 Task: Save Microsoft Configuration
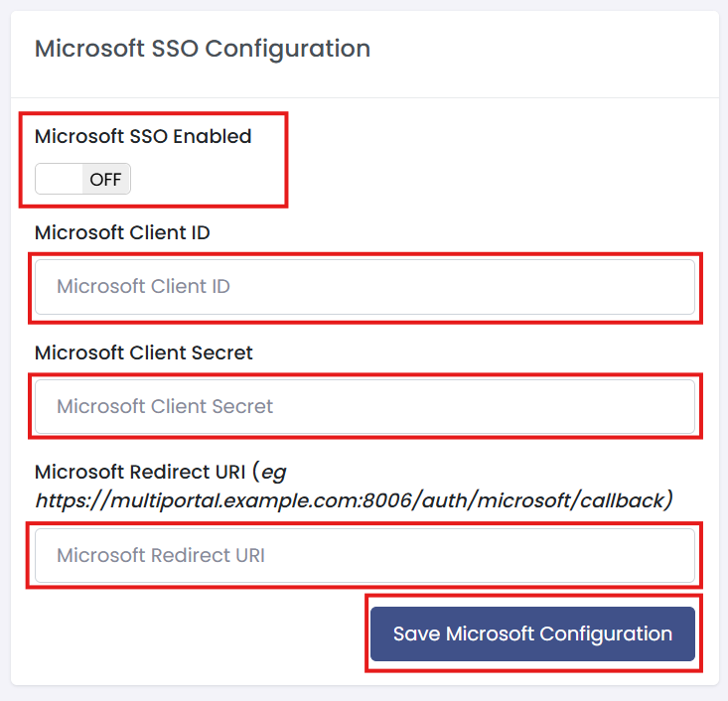(532, 633)
